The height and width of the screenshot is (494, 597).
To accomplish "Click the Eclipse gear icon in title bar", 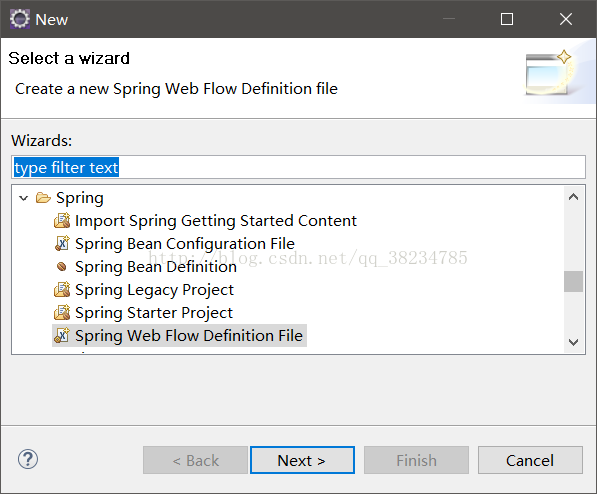I will pos(19,19).
